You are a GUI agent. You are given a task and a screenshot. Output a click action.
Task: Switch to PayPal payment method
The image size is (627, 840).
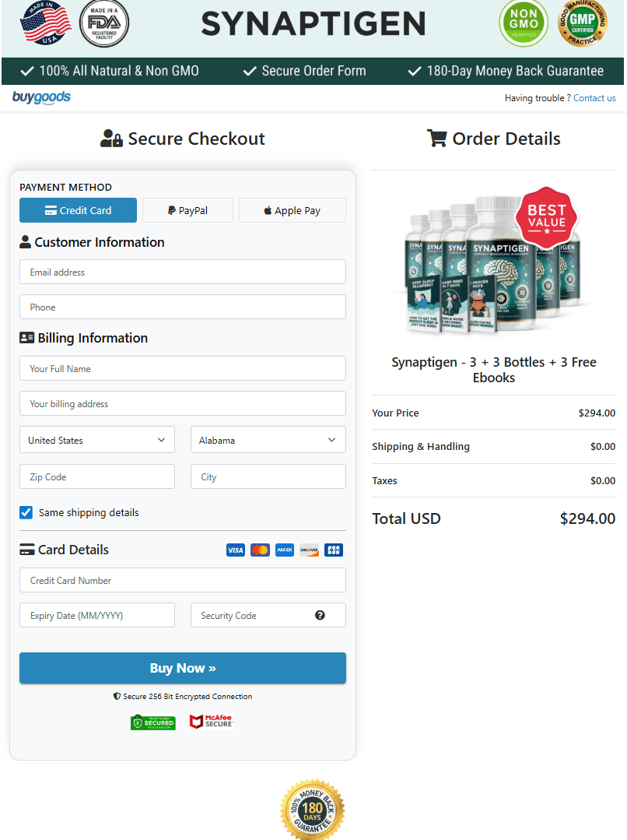(187, 210)
